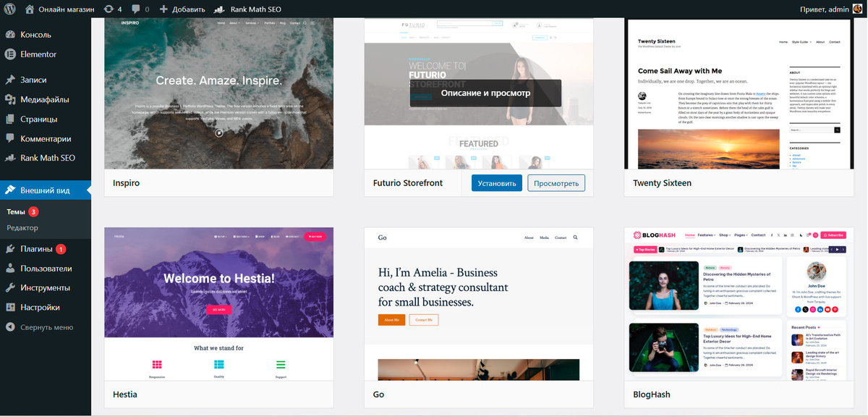This screenshot has height=417, width=868.
Task: Click the Futurio Storefront theme name
Action: click(x=407, y=183)
